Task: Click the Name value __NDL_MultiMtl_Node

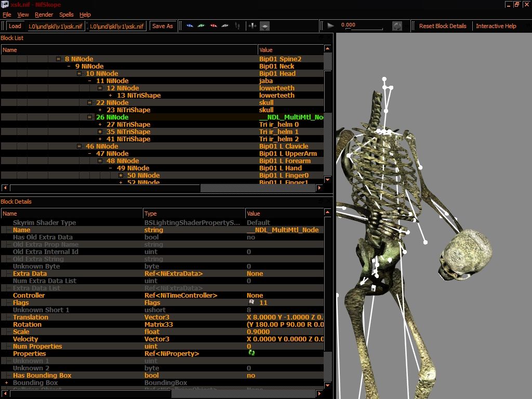Action: (283, 230)
